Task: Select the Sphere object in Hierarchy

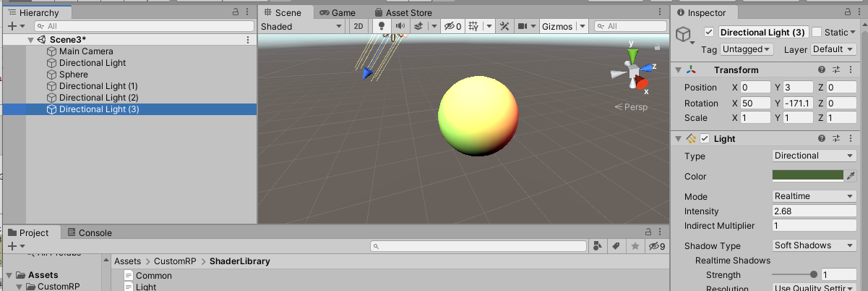Action: (x=74, y=75)
